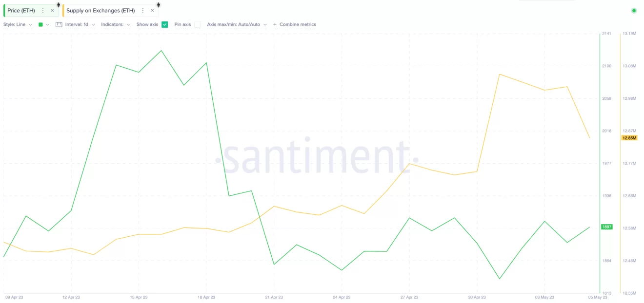Expand the Indicators dropdown
Viewport: 644px width, 303px height.
(116, 24)
